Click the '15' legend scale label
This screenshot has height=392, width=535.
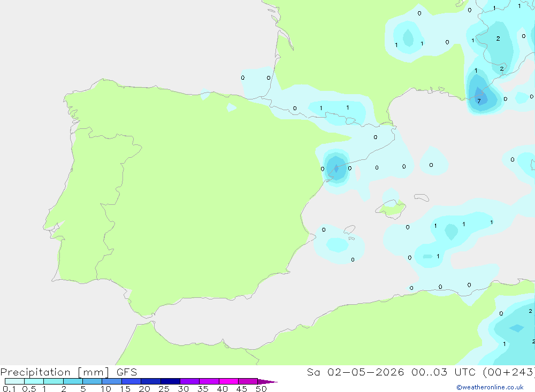[125, 389]
